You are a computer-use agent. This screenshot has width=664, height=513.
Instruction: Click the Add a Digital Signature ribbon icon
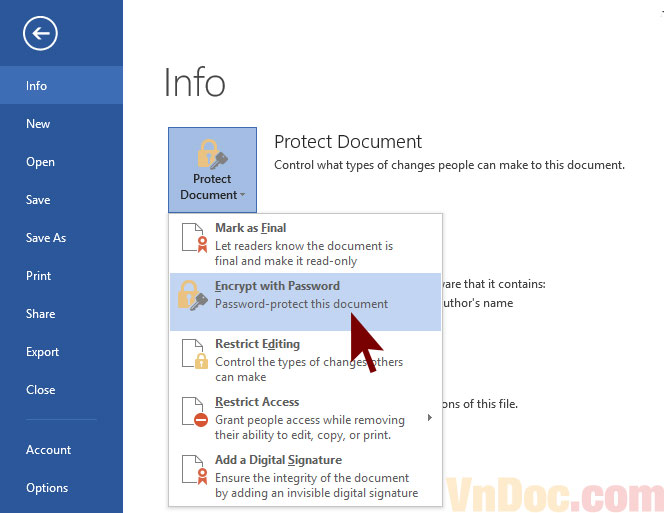[195, 470]
